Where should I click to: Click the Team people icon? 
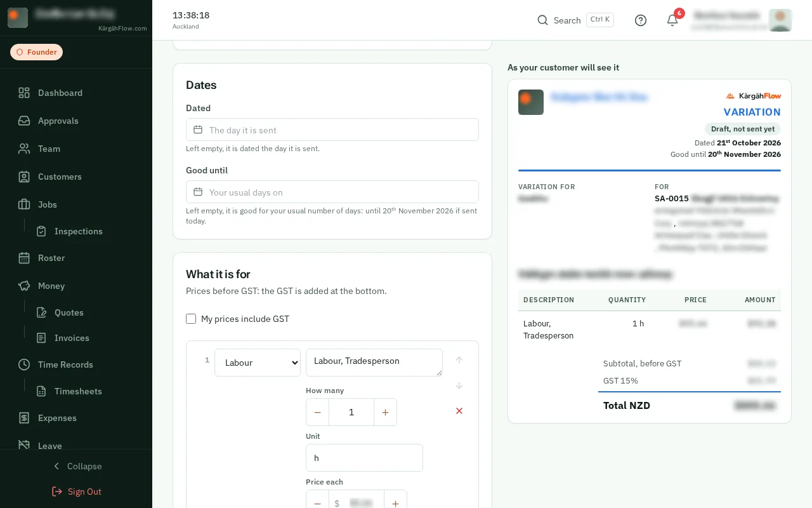tap(24, 149)
